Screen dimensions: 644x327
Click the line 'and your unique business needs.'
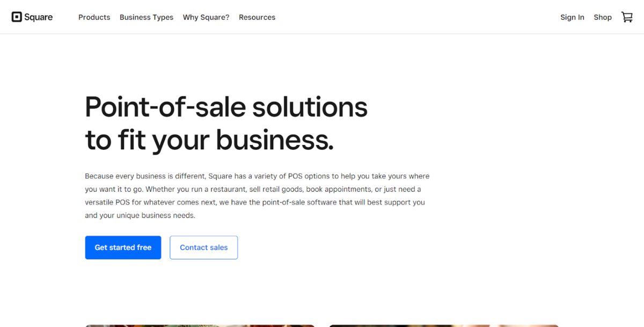coord(140,215)
